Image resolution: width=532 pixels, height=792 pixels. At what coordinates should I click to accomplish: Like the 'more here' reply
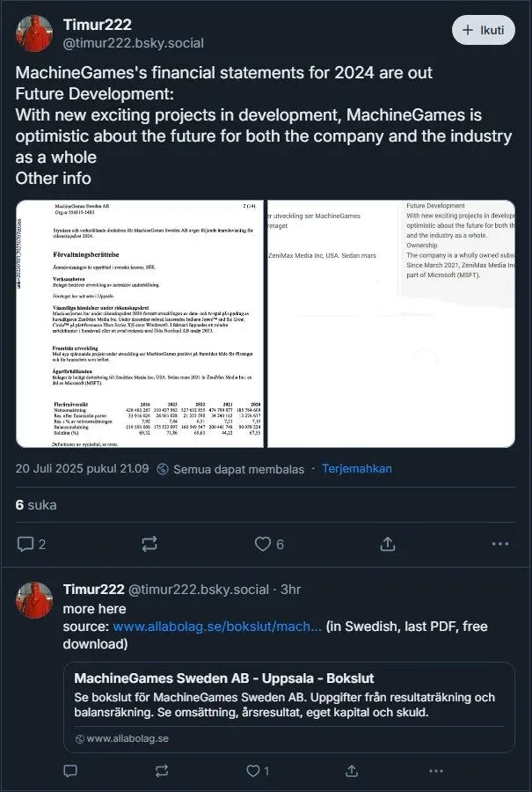254,771
